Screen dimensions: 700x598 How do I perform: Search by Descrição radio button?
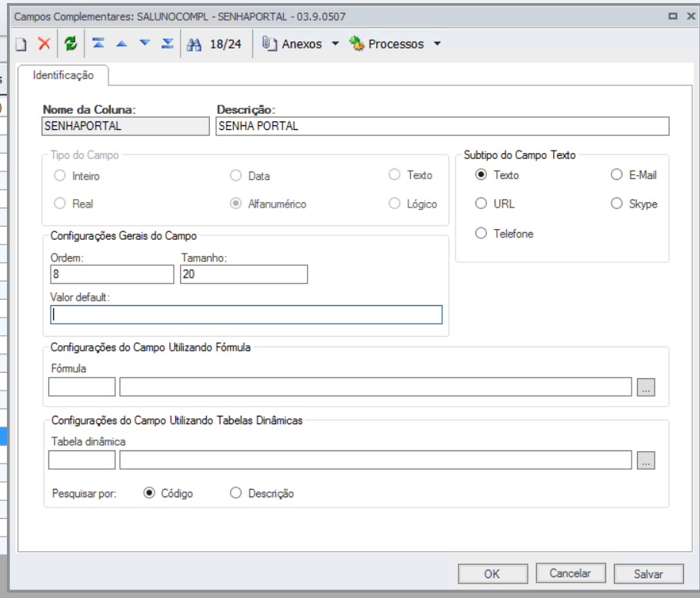point(235,493)
